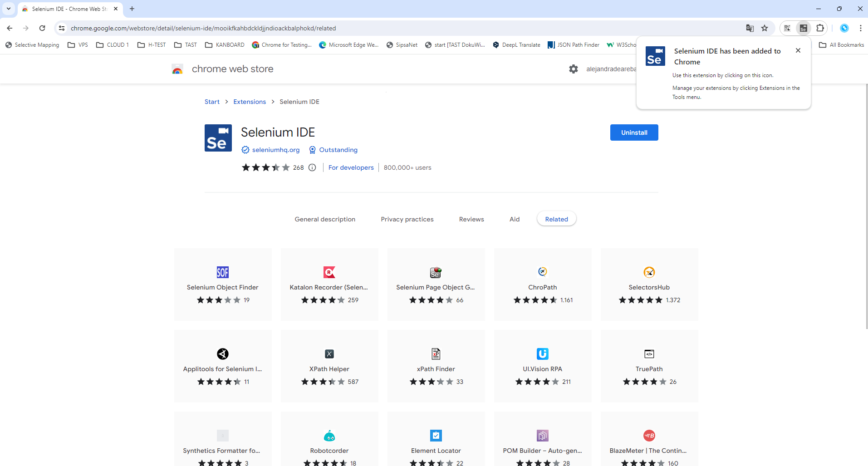
Task: Open the Chrome three-dot menu
Action: pyautogui.click(x=860, y=28)
